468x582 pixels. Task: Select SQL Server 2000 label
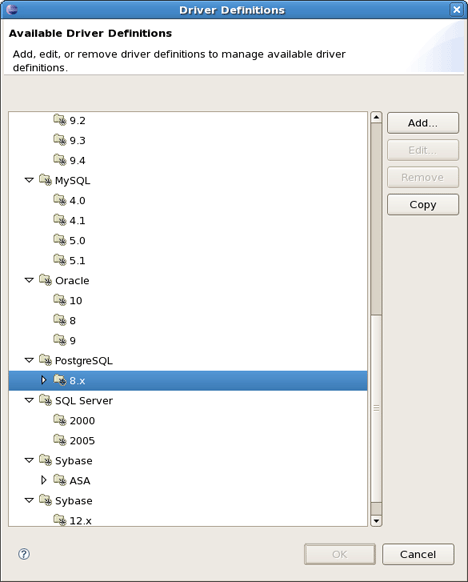82,421
